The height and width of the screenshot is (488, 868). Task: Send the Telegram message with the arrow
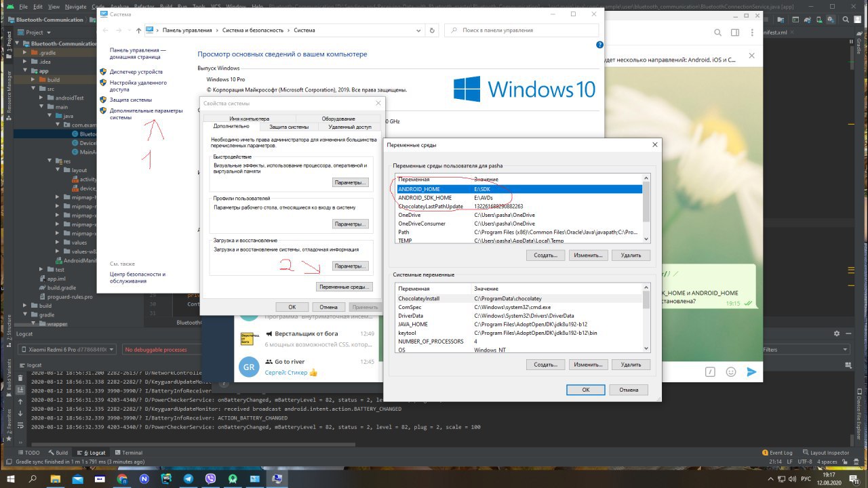751,371
